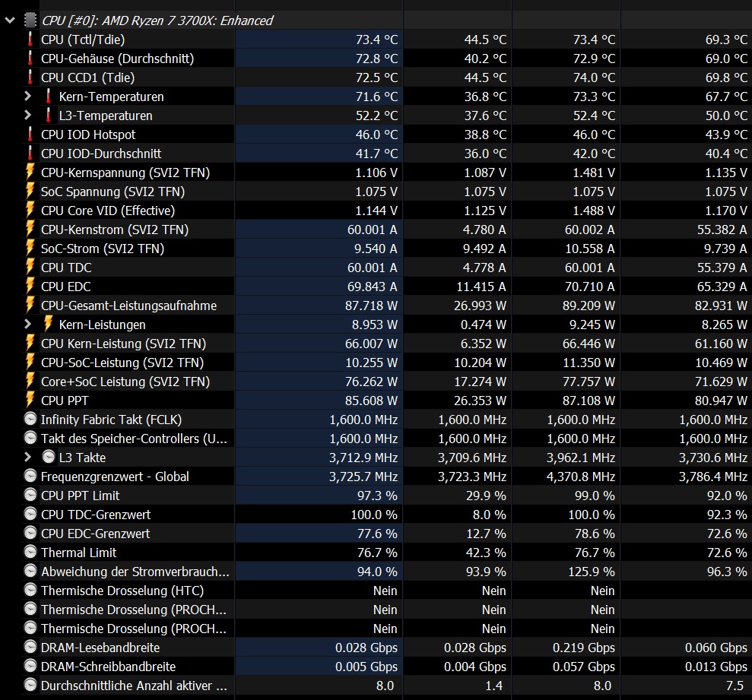Click lightning icon of CPU-Kernspannung (SVI2 TFN)
This screenshot has height=700, width=752.
(x=30, y=172)
